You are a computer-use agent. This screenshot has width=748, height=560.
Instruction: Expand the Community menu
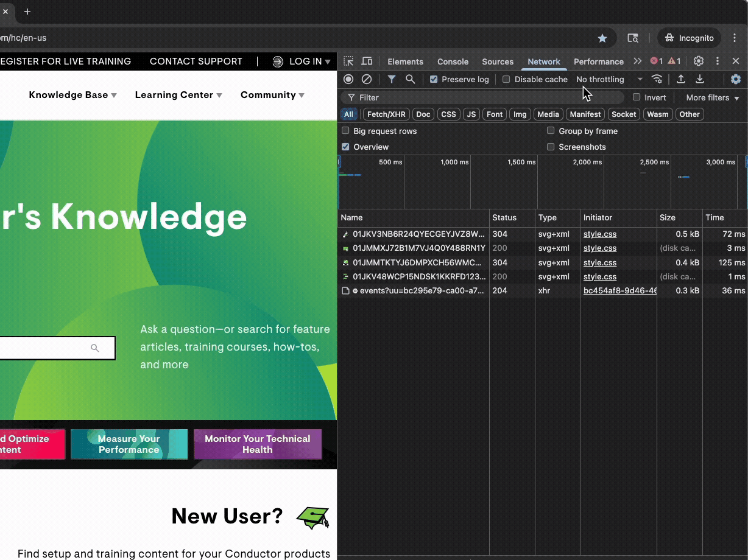tap(272, 95)
